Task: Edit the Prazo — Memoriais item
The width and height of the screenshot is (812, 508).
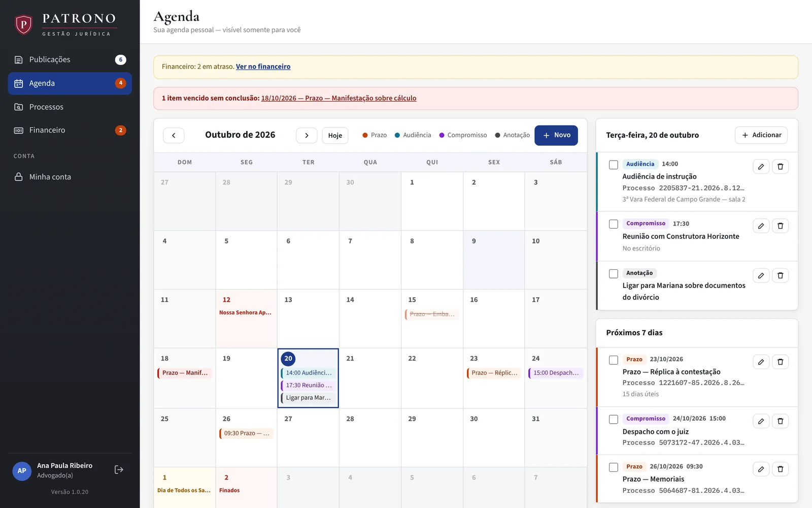Action: (x=761, y=469)
